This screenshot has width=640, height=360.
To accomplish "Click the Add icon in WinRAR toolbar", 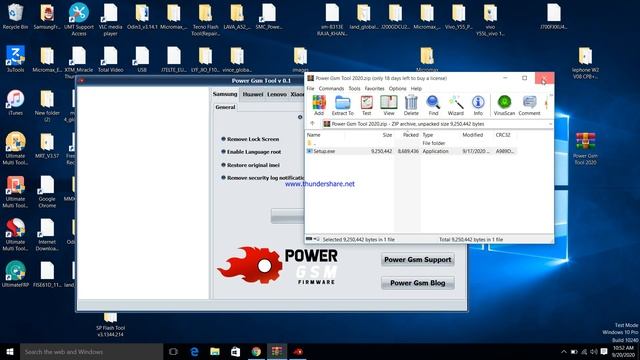I will click(x=319, y=105).
